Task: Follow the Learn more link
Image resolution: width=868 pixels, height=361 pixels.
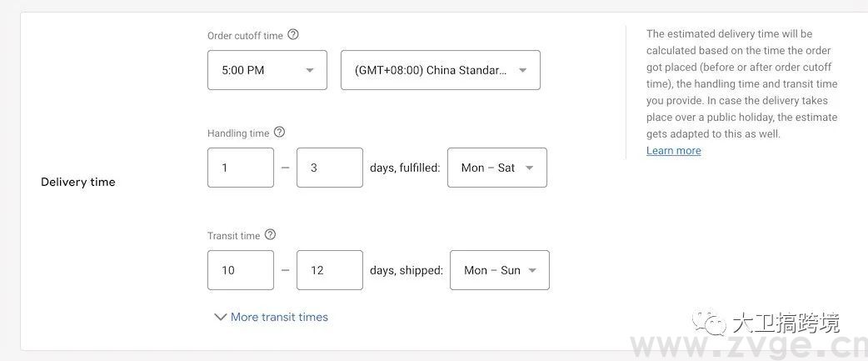Action: (x=673, y=151)
